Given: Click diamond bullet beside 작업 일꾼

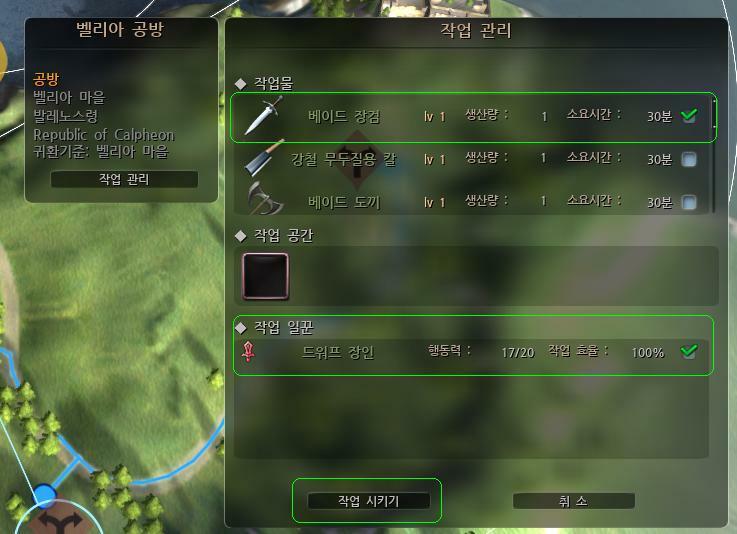Looking at the screenshot, I should point(241,328).
